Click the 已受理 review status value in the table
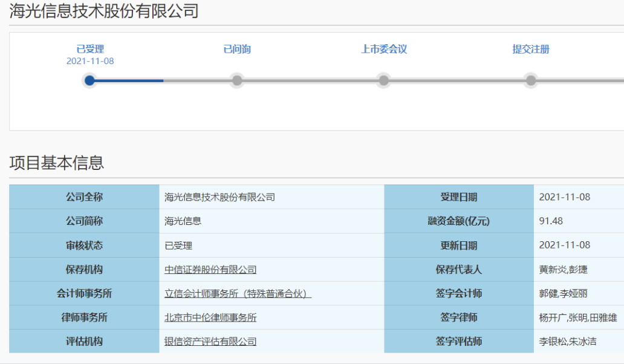This screenshot has height=364, width=624. [178, 245]
